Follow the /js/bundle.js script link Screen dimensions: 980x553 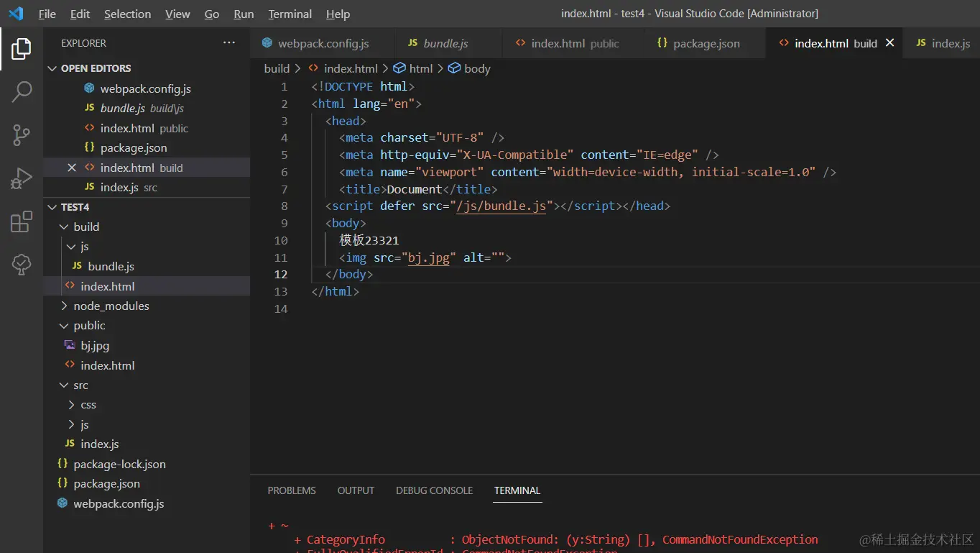click(501, 206)
